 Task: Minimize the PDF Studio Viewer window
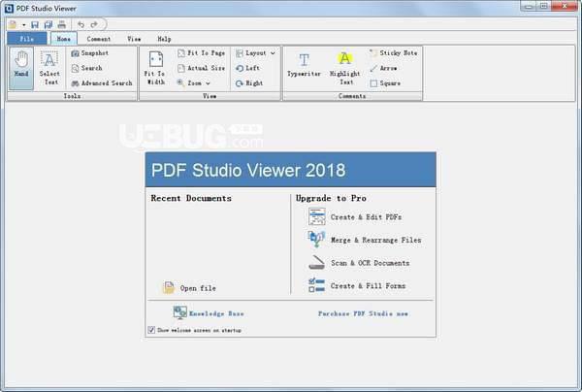tap(529, 6)
